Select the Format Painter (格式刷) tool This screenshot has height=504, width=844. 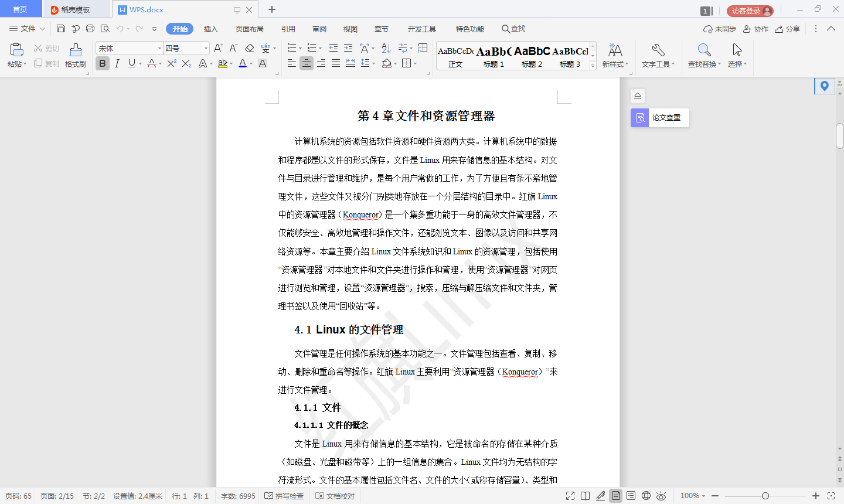click(76, 56)
